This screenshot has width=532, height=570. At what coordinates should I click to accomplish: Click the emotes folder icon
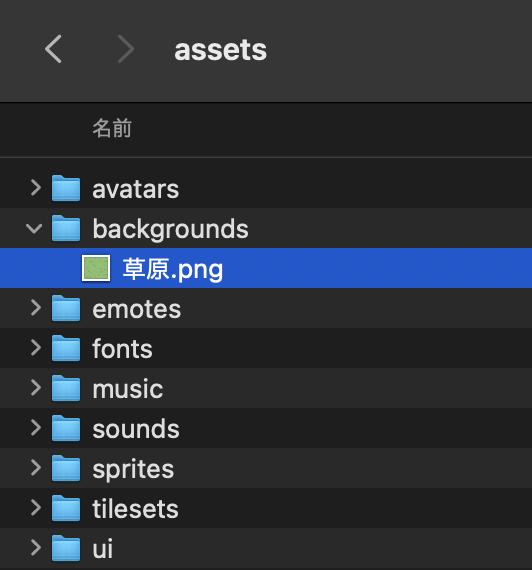[x=66, y=308]
